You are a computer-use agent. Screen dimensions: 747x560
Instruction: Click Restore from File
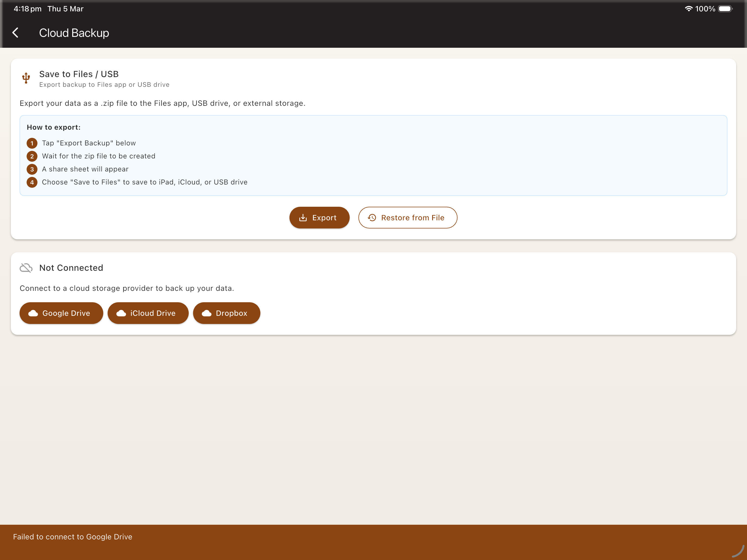408,218
